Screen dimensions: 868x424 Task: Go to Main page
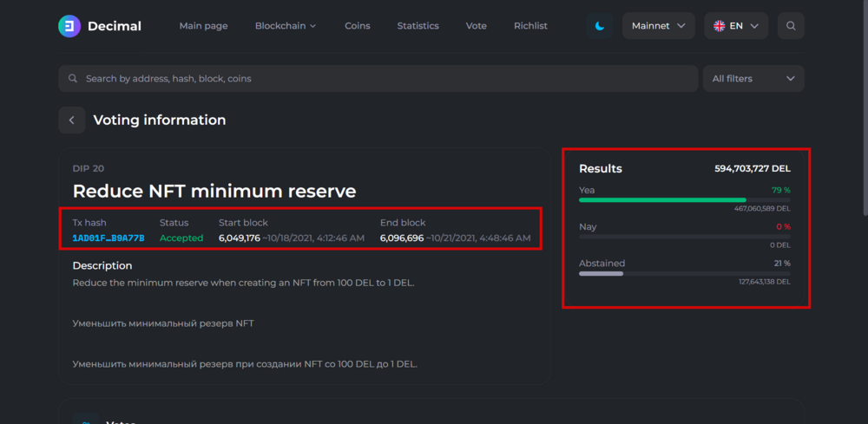click(203, 26)
